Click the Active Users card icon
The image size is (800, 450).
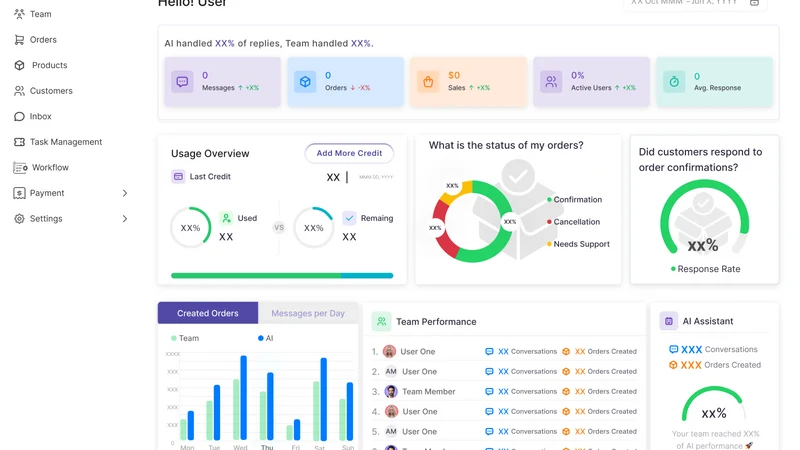click(x=551, y=82)
